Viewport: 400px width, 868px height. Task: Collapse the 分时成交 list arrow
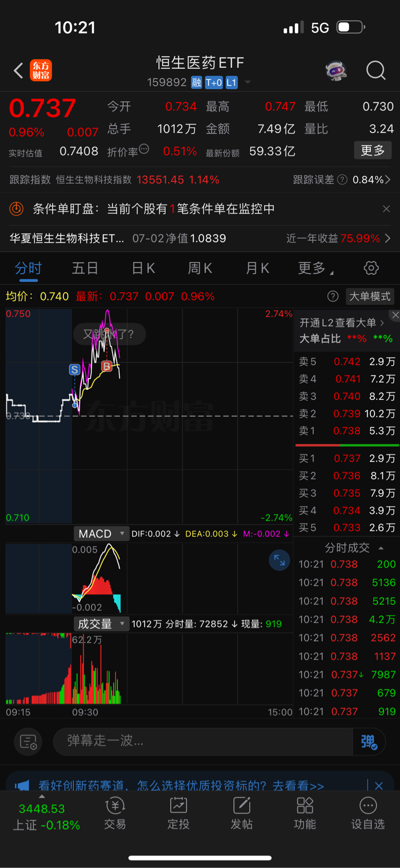(381, 548)
